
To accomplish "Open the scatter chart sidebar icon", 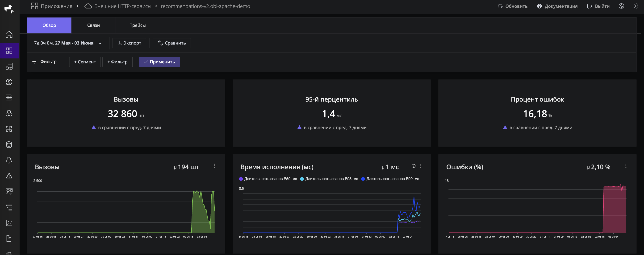I will click(9, 223).
